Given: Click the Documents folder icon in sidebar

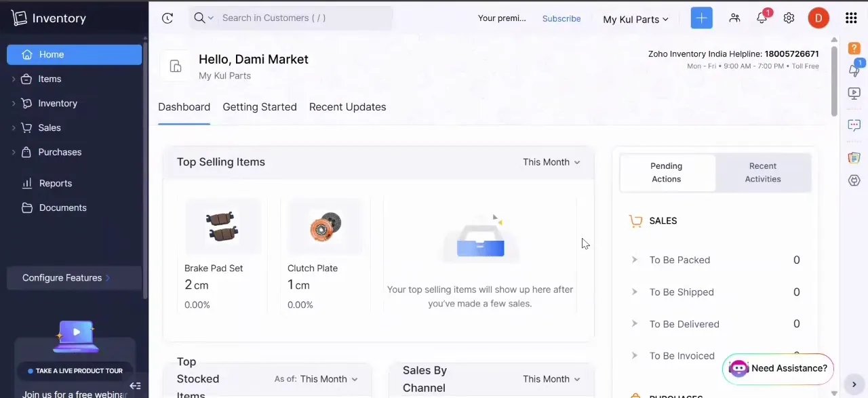Looking at the screenshot, I should [x=27, y=207].
